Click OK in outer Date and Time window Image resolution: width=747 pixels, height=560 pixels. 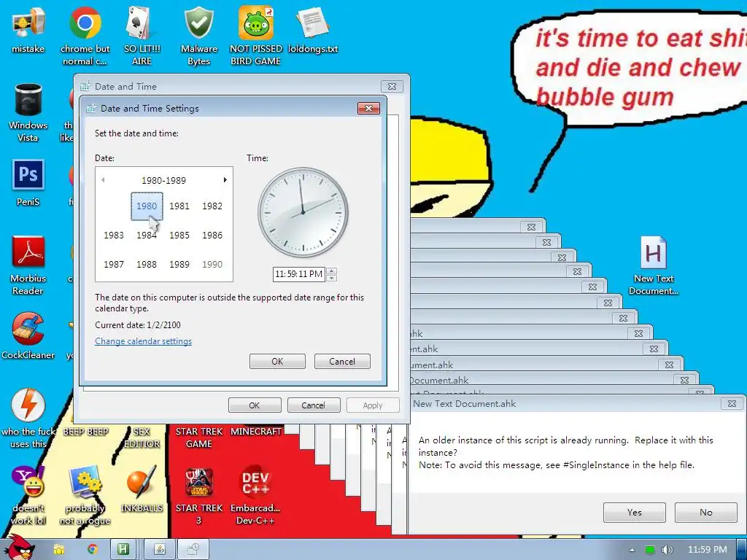coord(255,405)
